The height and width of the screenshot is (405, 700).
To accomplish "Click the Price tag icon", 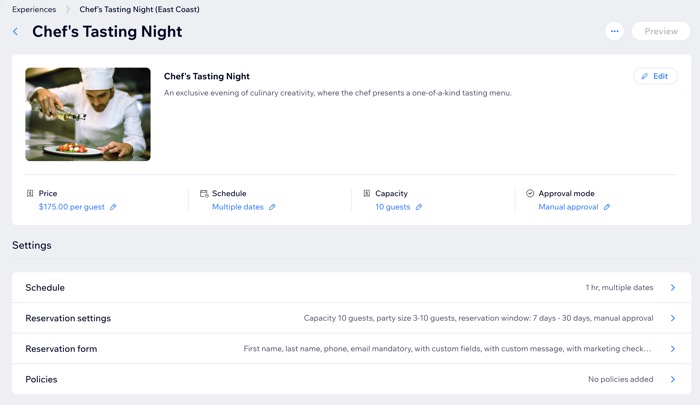I will coord(30,193).
